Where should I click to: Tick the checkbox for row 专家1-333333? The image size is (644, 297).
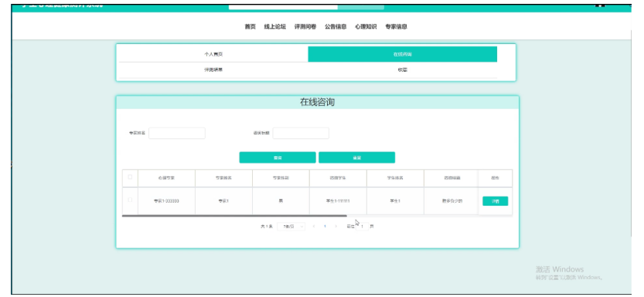[130, 200]
